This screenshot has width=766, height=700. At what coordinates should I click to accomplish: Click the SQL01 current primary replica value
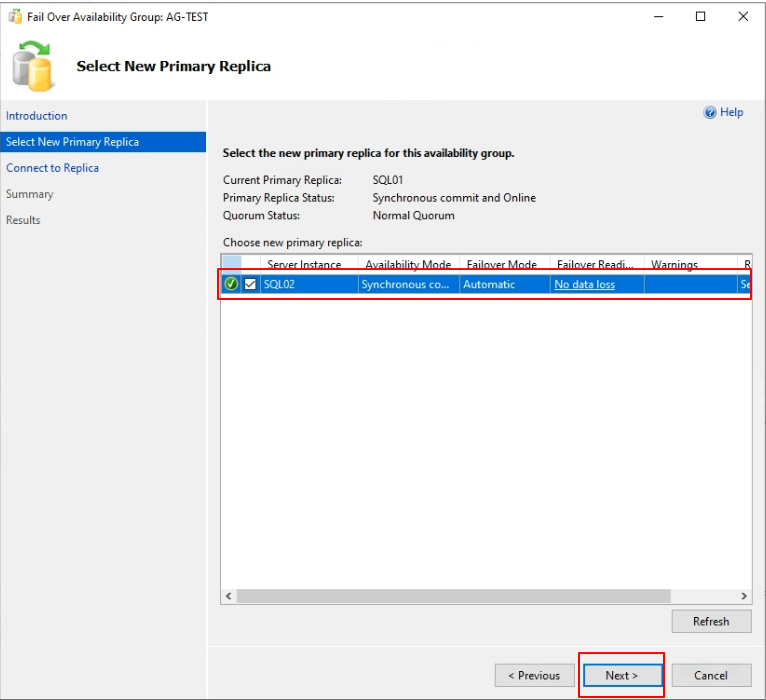tap(388, 180)
